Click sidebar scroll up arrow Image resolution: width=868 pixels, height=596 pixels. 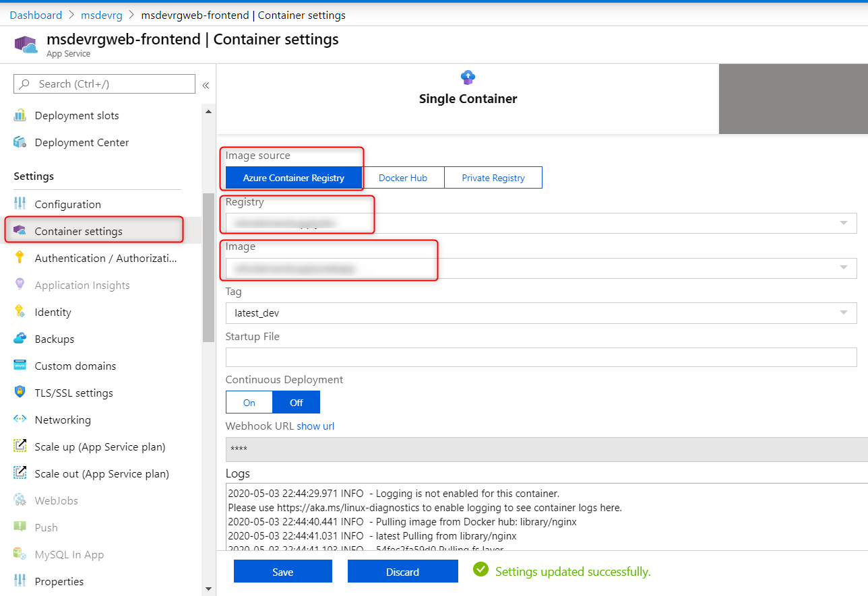click(x=208, y=111)
